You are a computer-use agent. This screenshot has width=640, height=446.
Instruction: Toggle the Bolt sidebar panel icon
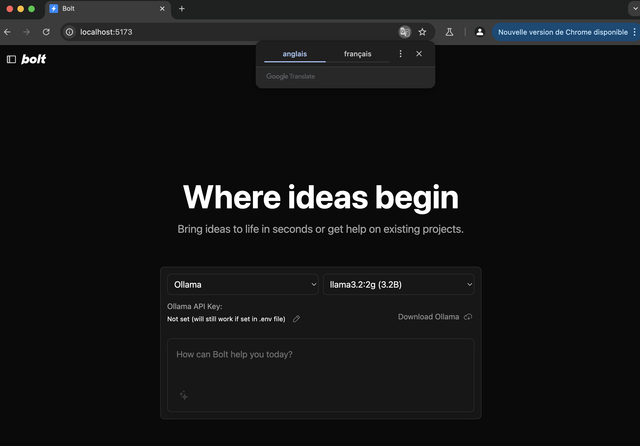[x=11, y=60]
